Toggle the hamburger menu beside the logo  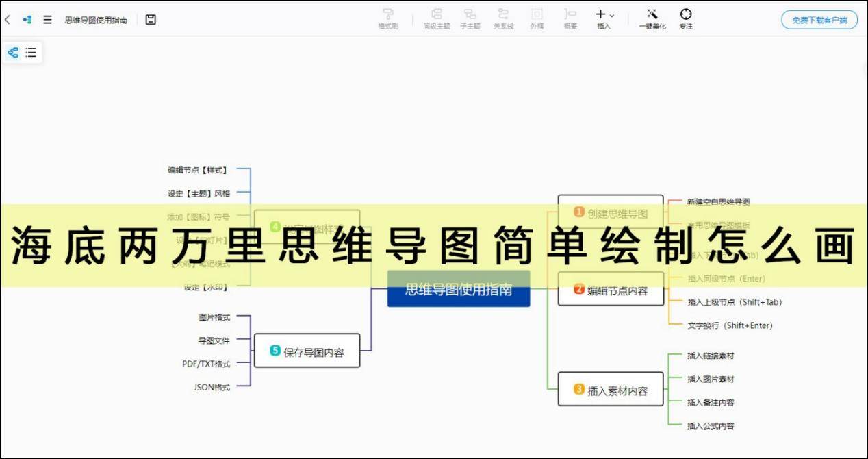pos(47,19)
